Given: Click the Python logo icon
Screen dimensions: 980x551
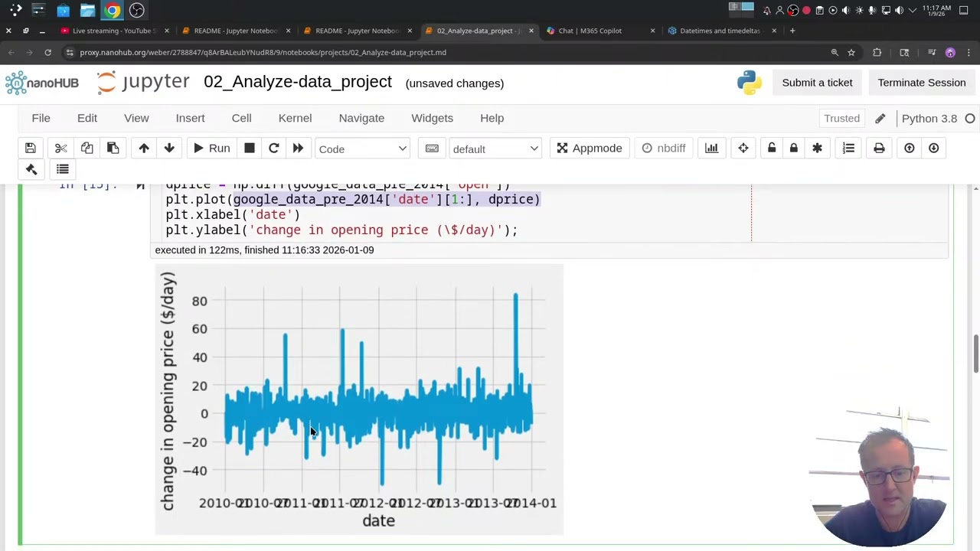Looking at the screenshot, I should click(x=750, y=83).
